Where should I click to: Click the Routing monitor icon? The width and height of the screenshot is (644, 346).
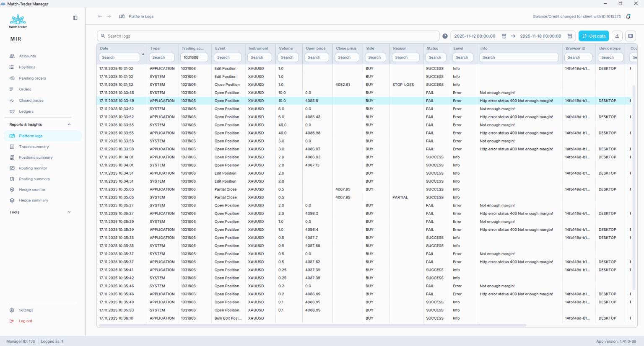12,168
